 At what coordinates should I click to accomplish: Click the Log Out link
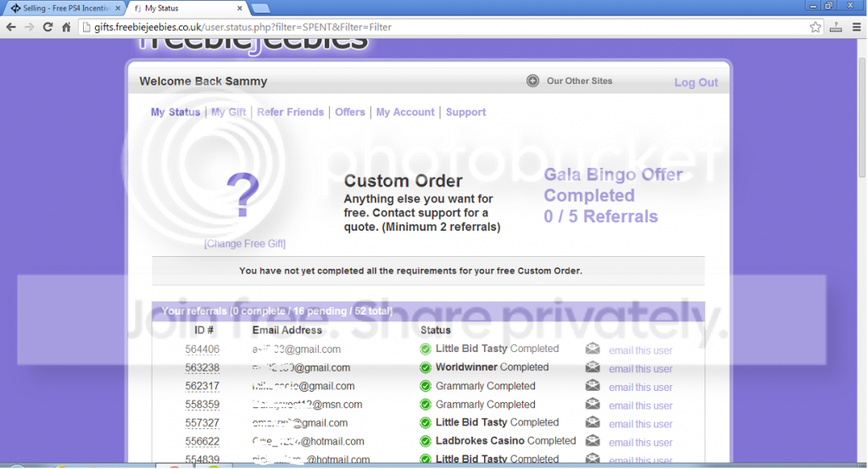[696, 82]
